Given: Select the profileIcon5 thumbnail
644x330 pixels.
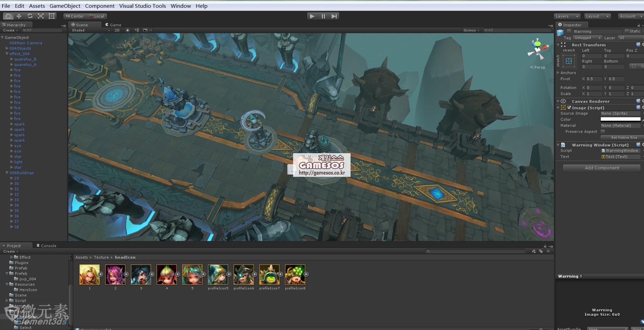Looking at the screenshot, I should coord(218,275).
